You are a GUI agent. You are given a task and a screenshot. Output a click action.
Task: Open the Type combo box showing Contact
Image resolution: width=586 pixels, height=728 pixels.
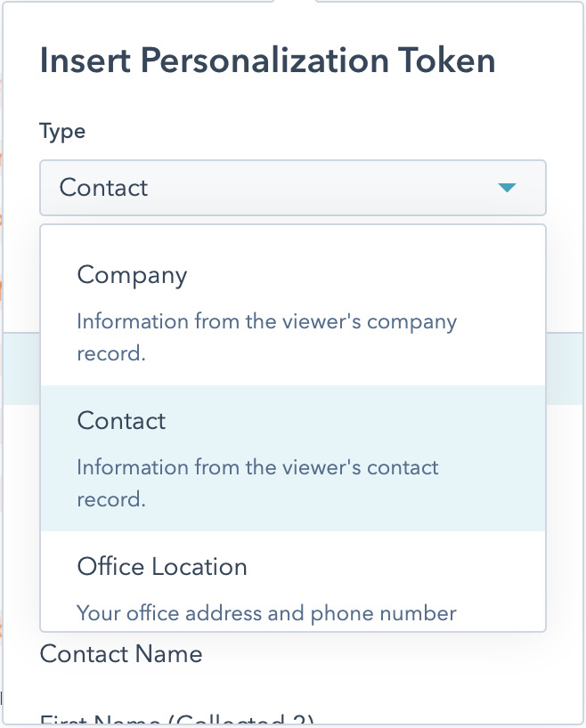(292, 188)
